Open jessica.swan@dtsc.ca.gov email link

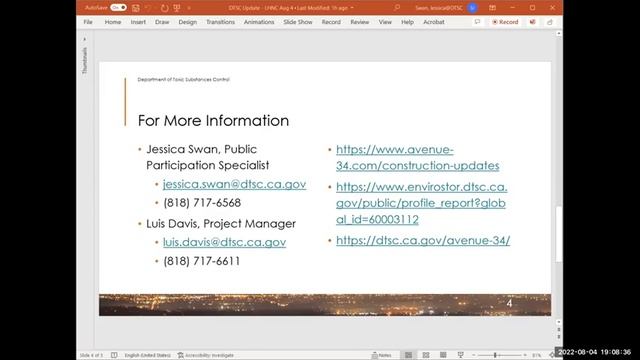(x=234, y=184)
